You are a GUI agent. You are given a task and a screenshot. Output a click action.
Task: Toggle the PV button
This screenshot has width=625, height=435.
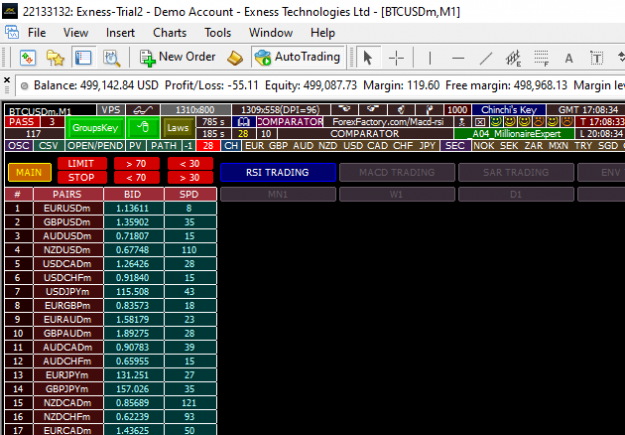136,146
